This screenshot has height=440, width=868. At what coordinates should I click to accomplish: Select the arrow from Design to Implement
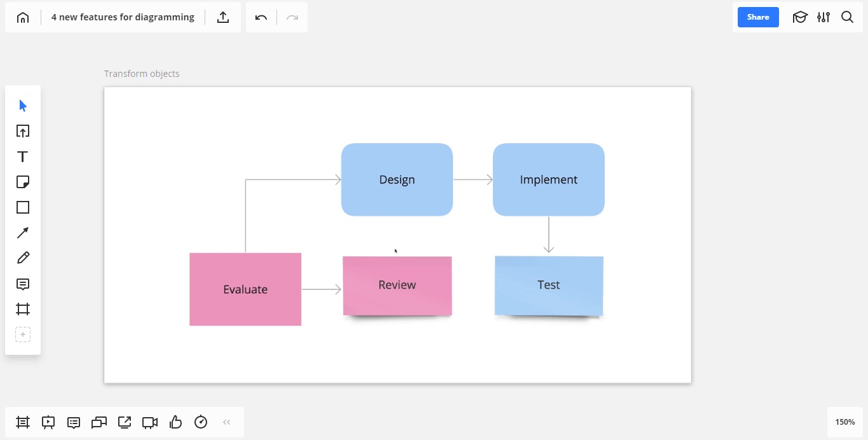[x=473, y=180]
